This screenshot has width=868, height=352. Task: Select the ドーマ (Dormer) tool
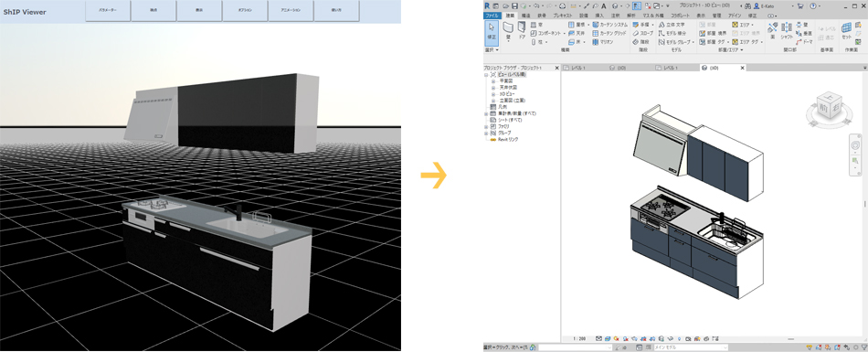coord(804,41)
